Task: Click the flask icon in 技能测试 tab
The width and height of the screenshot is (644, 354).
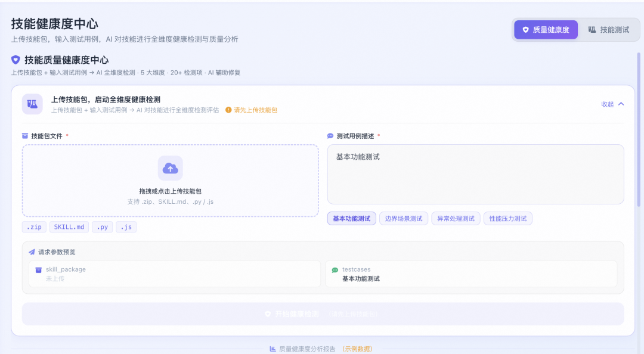Action: tap(592, 30)
